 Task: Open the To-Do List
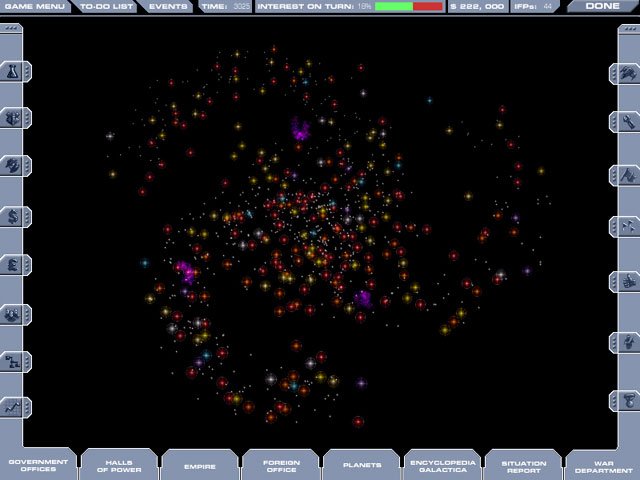105,6
